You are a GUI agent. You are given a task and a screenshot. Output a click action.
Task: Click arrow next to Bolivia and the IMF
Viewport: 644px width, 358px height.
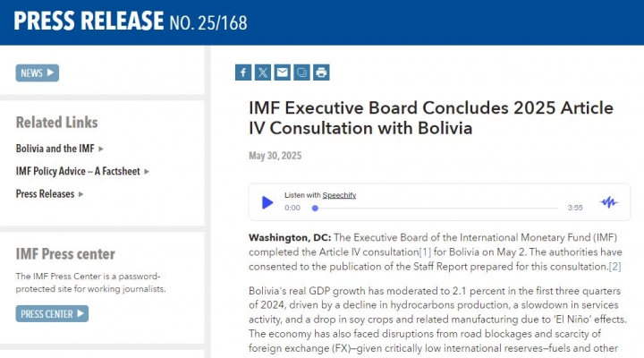click(x=101, y=149)
